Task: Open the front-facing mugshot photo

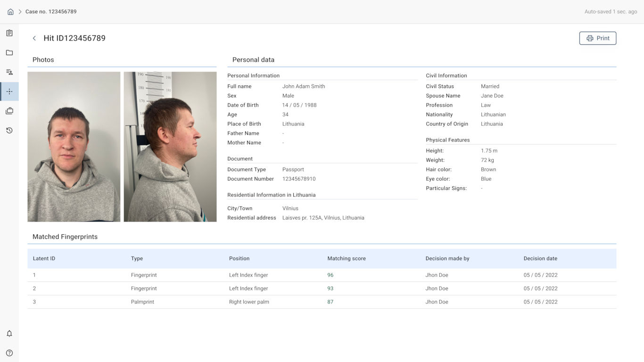Action: coord(74,147)
